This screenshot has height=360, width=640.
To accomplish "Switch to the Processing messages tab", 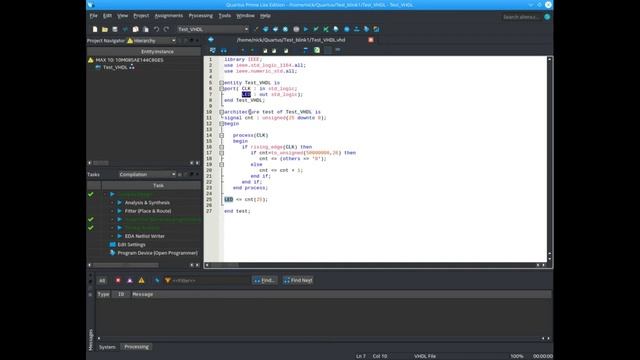I will pos(136,347).
